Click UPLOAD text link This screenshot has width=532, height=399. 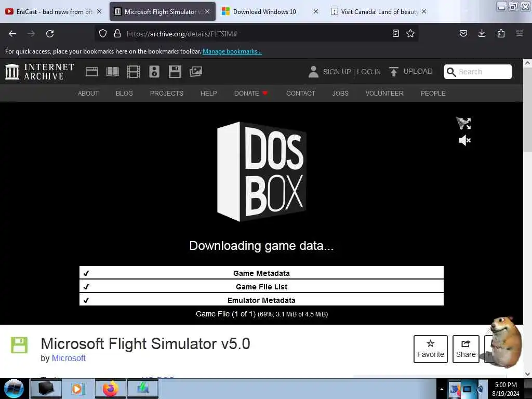[418, 71]
